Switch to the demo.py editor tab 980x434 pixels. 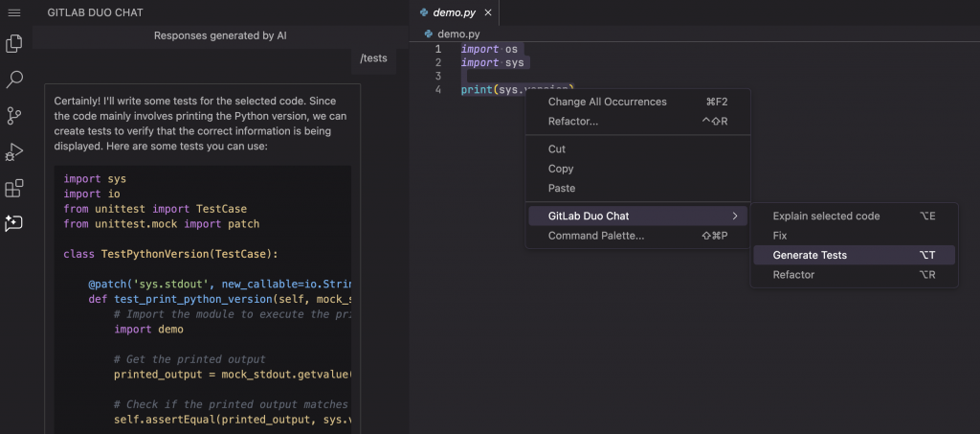click(454, 12)
